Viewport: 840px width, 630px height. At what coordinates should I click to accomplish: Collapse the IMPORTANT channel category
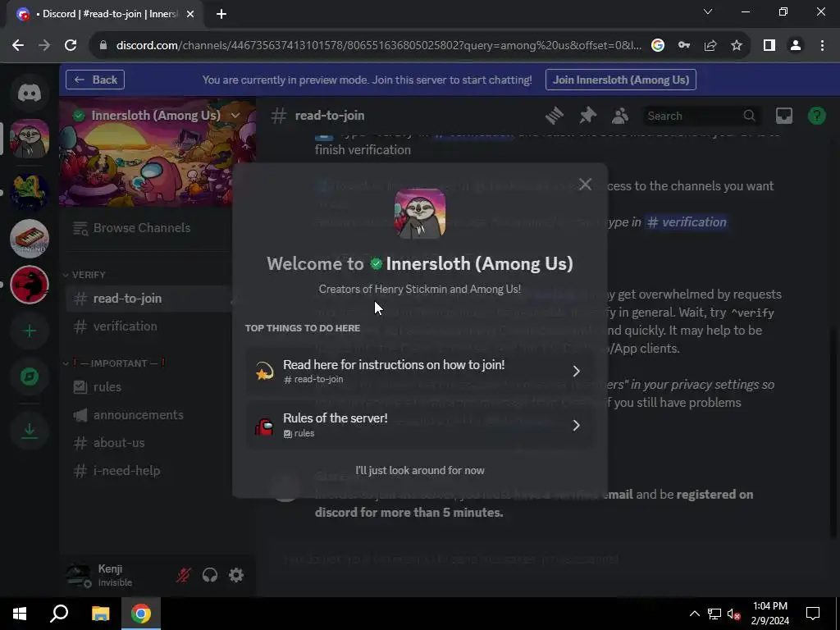coord(114,363)
